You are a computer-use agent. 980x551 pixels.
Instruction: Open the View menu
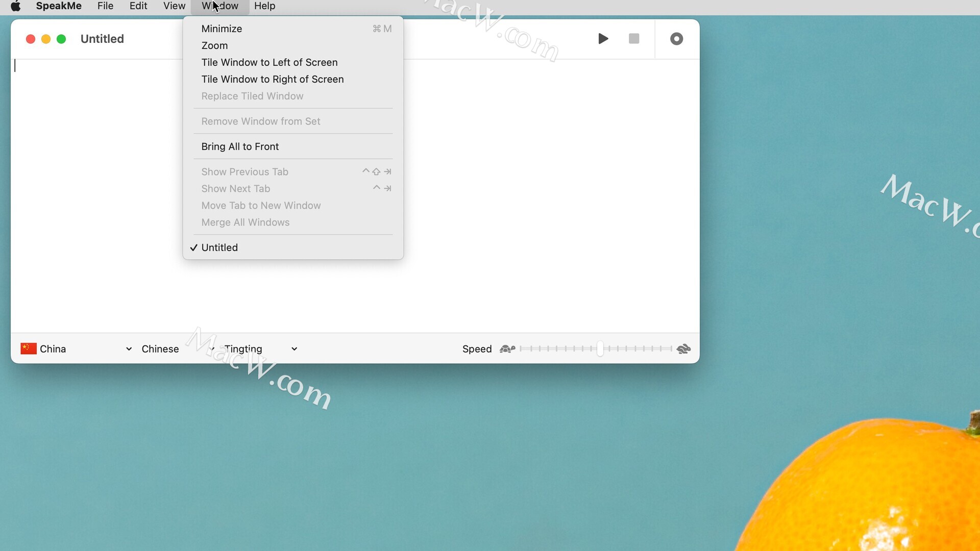click(x=174, y=6)
